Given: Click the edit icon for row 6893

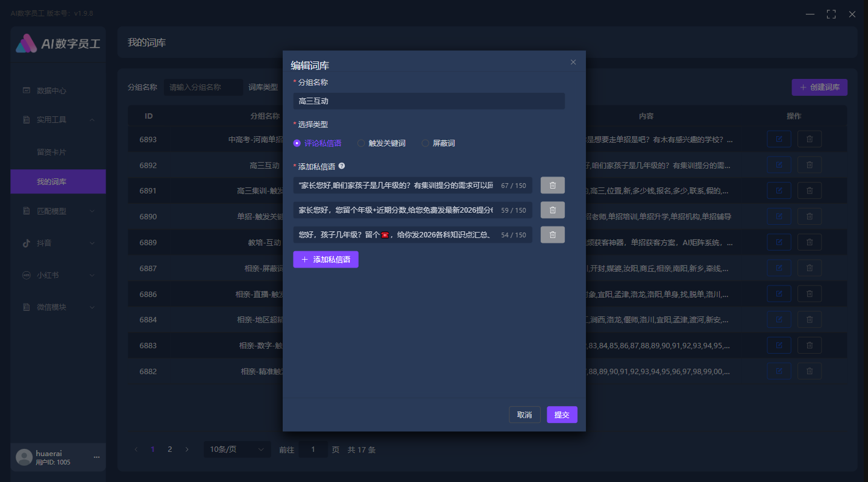Looking at the screenshot, I should tap(779, 139).
